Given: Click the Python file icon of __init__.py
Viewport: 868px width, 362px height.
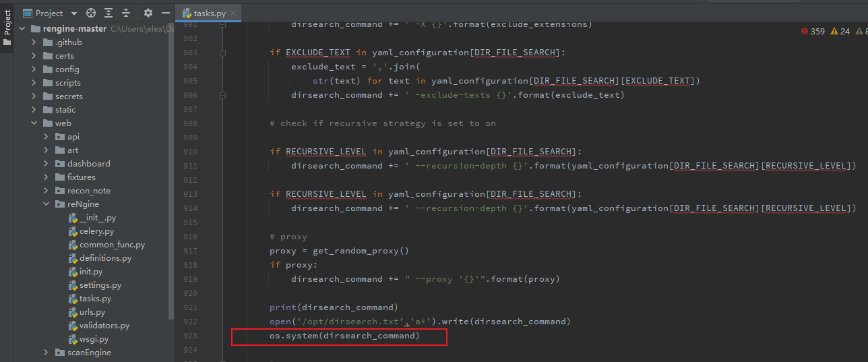Looking at the screenshot, I should pyautogui.click(x=73, y=218).
